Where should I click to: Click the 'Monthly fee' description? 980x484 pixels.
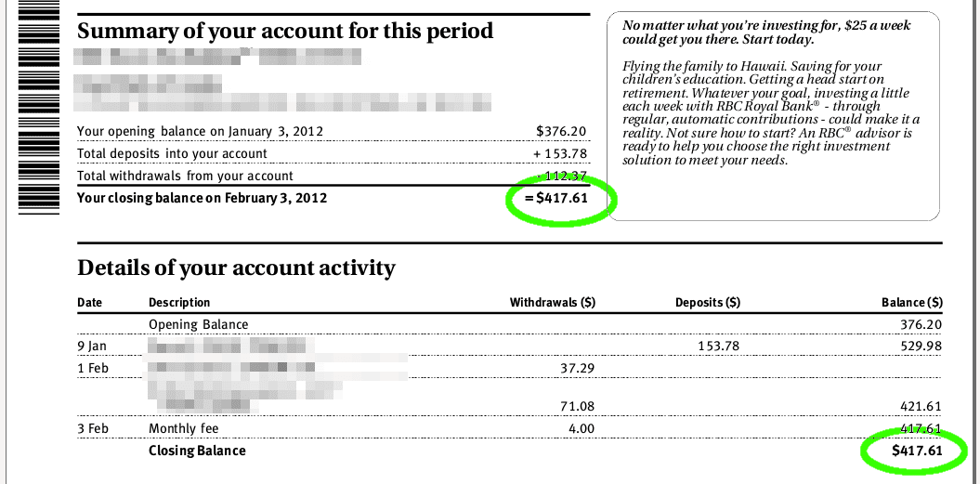[x=184, y=429]
